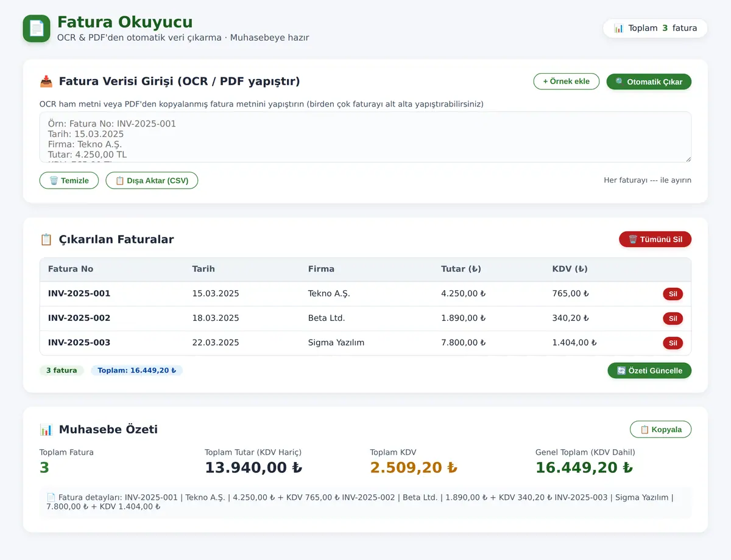Clear the input with Temizle
Screen dimensions: 731x560
[x=69, y=180]
